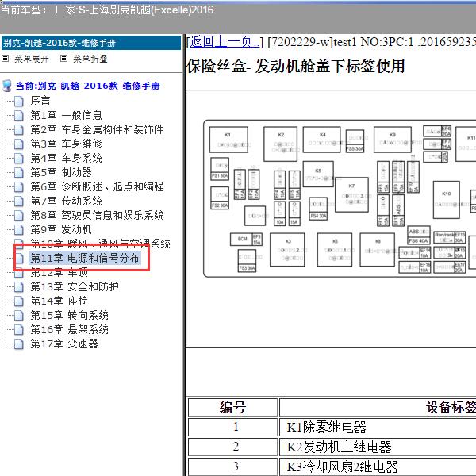Click the 当前车型 vehicle title text

click(107, 10)
